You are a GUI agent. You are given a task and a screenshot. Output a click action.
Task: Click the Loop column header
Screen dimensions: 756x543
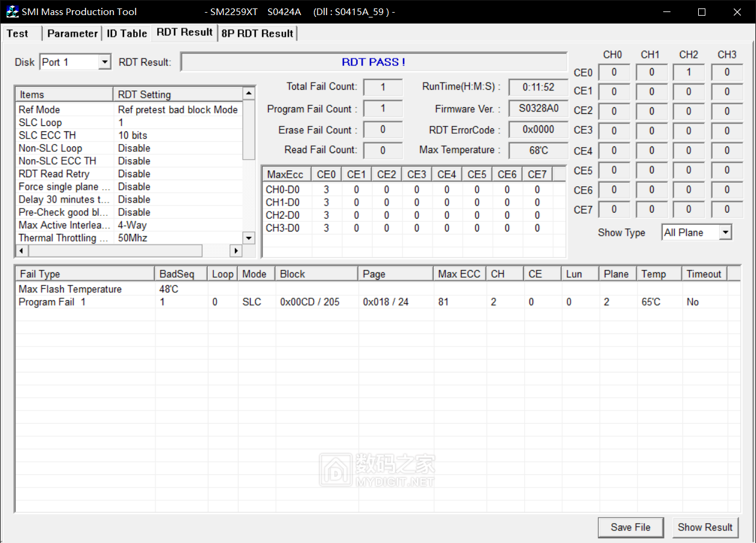click(223, 274)
